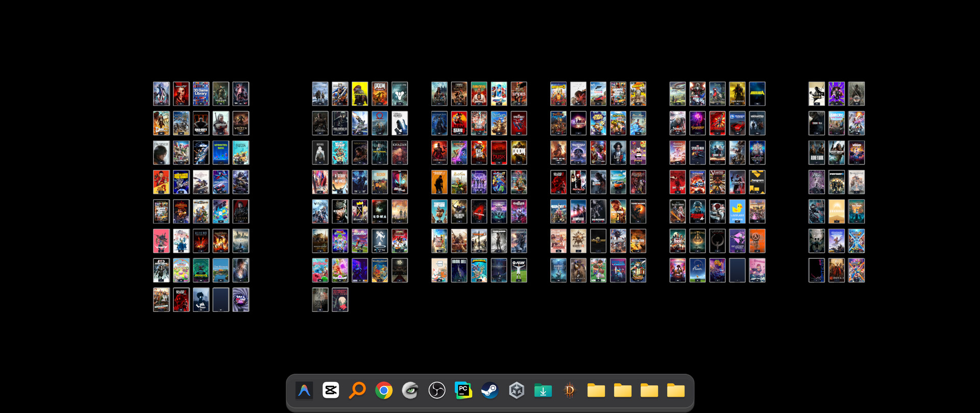
Task: Launch PyCharm from the dock
Action: (463, 391)
